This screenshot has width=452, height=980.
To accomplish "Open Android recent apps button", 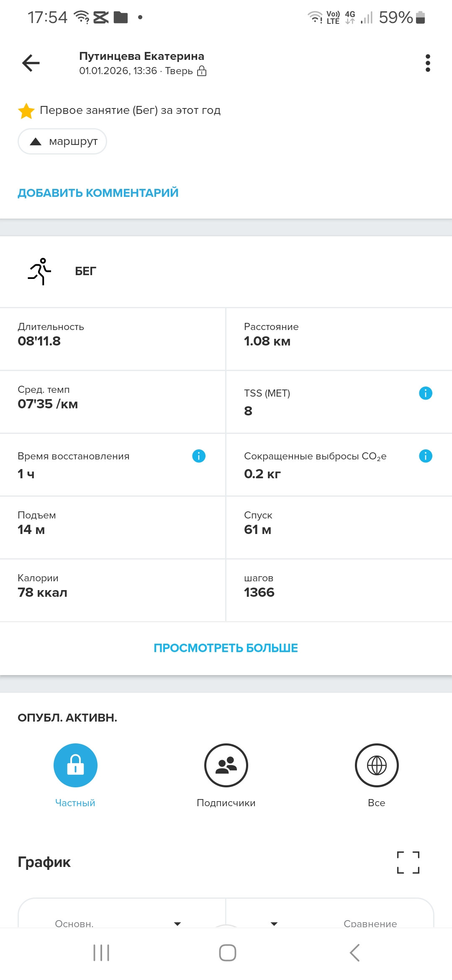I will 101,953.
